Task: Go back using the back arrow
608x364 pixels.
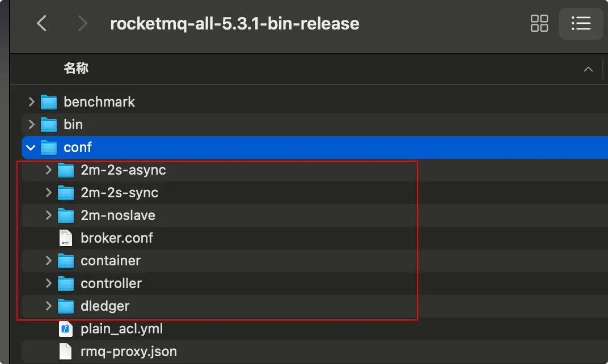Action: [x=41, y=23]
